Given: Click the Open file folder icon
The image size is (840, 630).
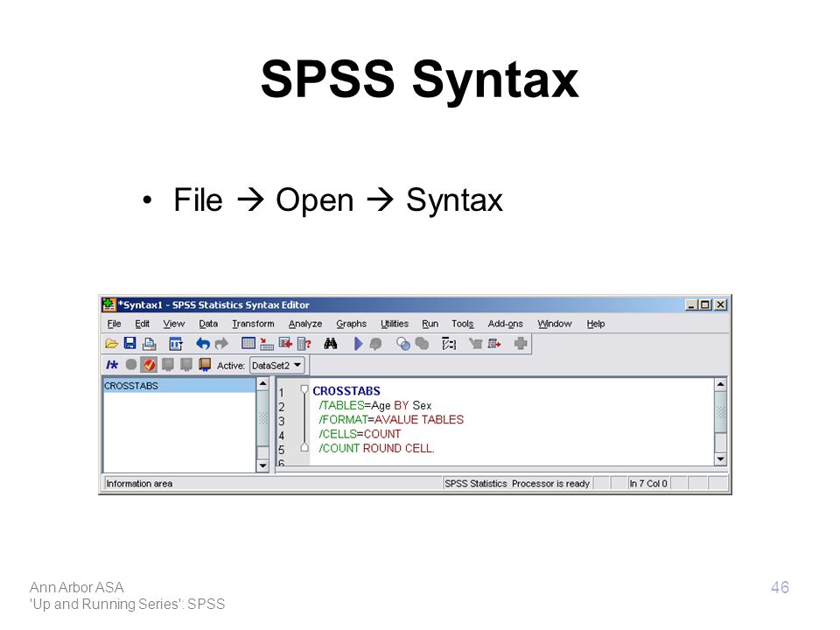Looking at the screenshot, I should [111, 343].
